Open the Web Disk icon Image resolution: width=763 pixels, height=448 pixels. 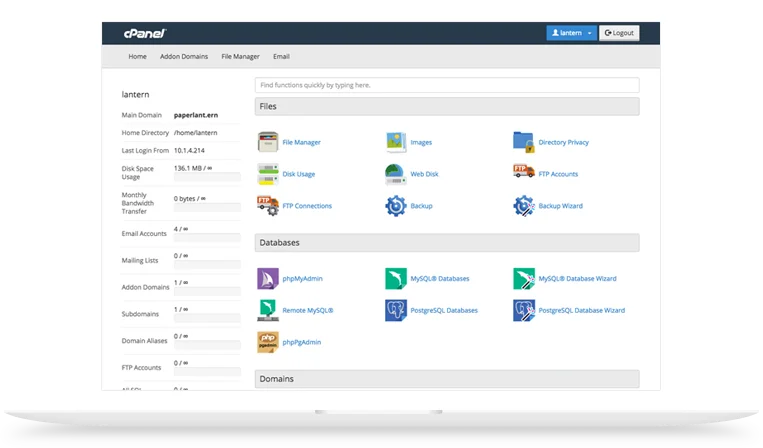[396, 174]
